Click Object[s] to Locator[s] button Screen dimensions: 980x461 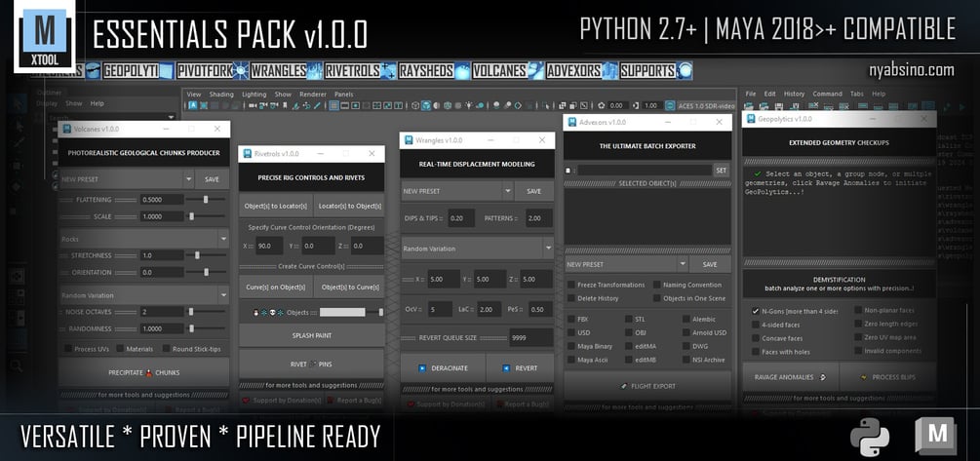point(276,206)
